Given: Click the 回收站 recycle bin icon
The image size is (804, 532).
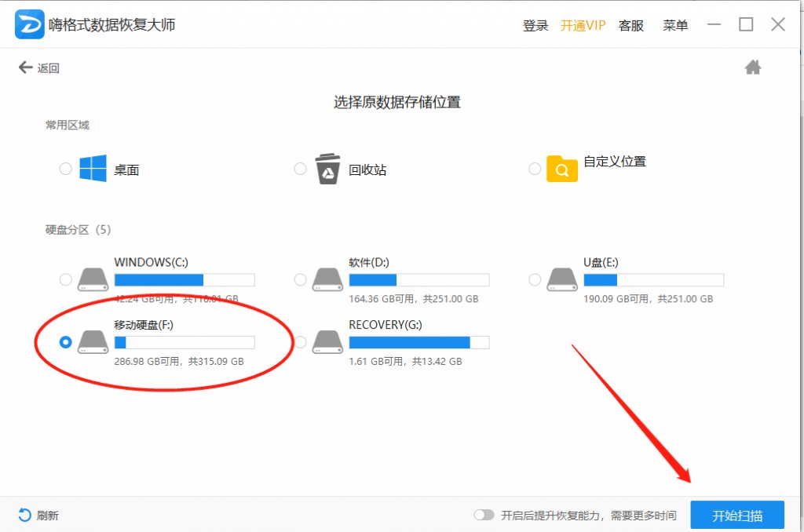Looking at the screenshot, I should (327, 167).
